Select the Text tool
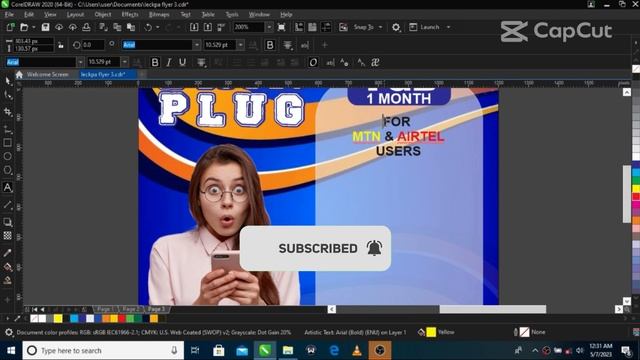Screen dimensions: 640x360 [7, 187]
